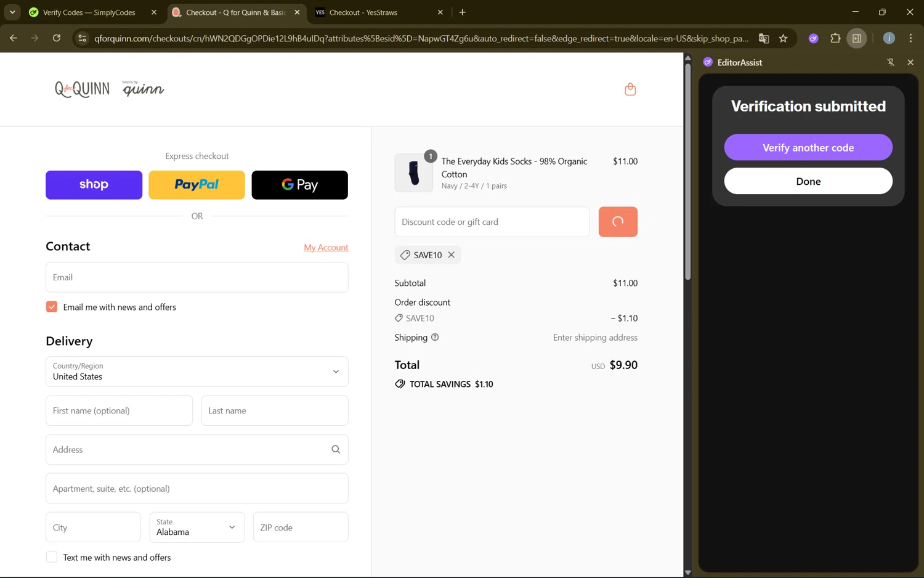This screenshot has width=924, height=578.
Task: View site information icon in address bar
Action: (82, 38)
